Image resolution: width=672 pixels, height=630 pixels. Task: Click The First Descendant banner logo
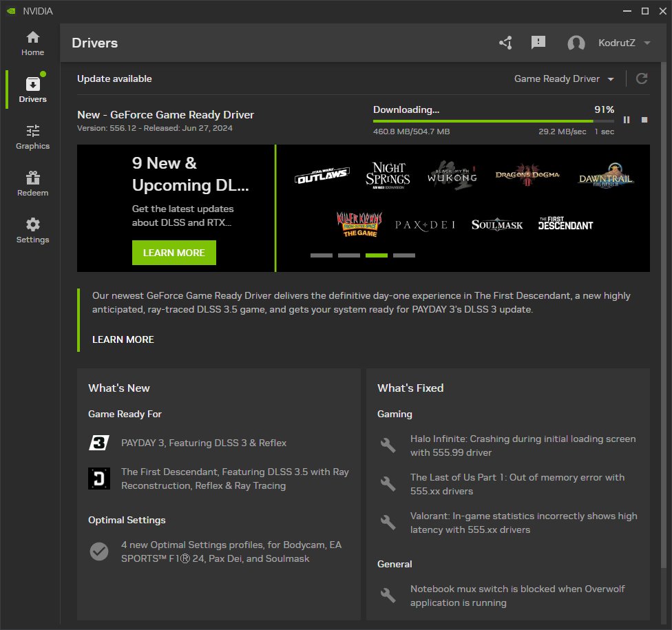coord(566,223)
